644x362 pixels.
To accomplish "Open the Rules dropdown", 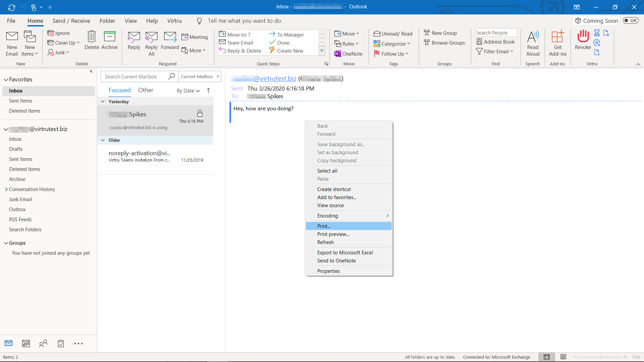I will pyautogui.click(x=346, y=44).
